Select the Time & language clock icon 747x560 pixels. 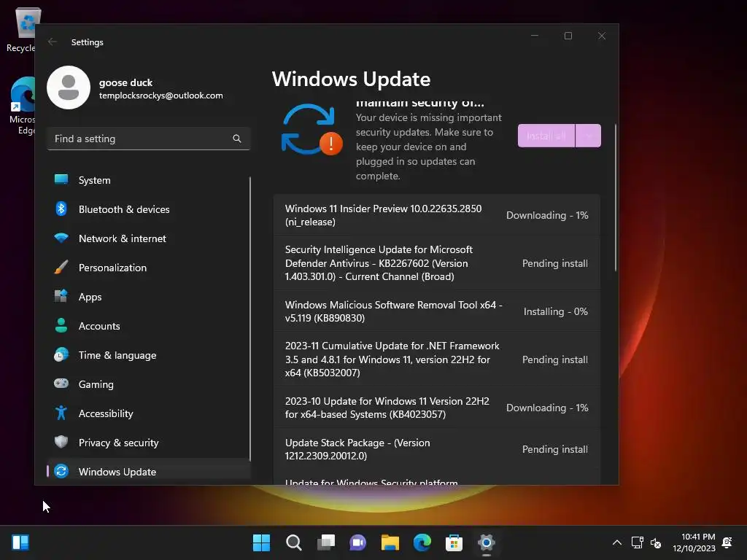click(61, 355)
